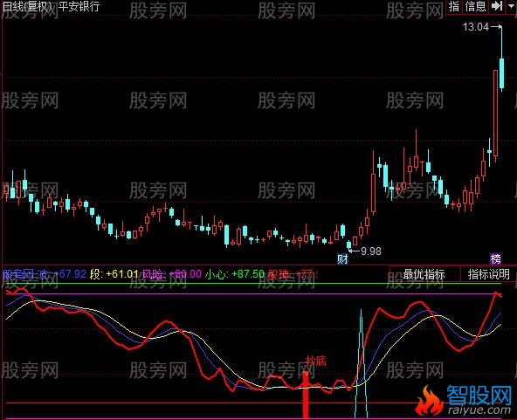Click the 财 finance marker icon

pyautogui.click(x=342, y=258)
